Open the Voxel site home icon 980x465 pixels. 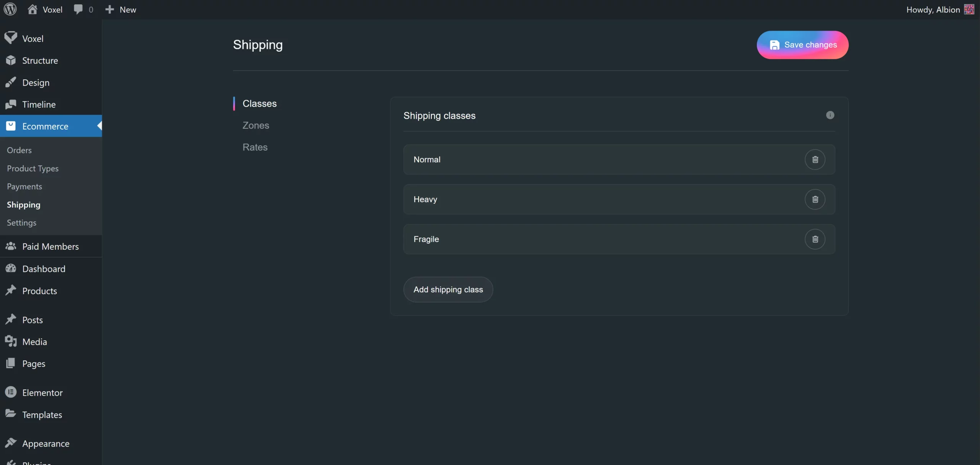pos(33,9)
